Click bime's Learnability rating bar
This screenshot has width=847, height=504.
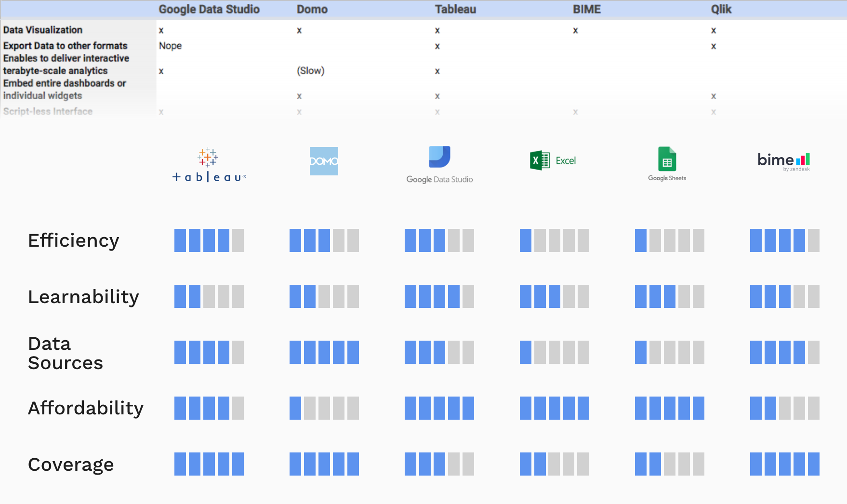click(785, 296)
